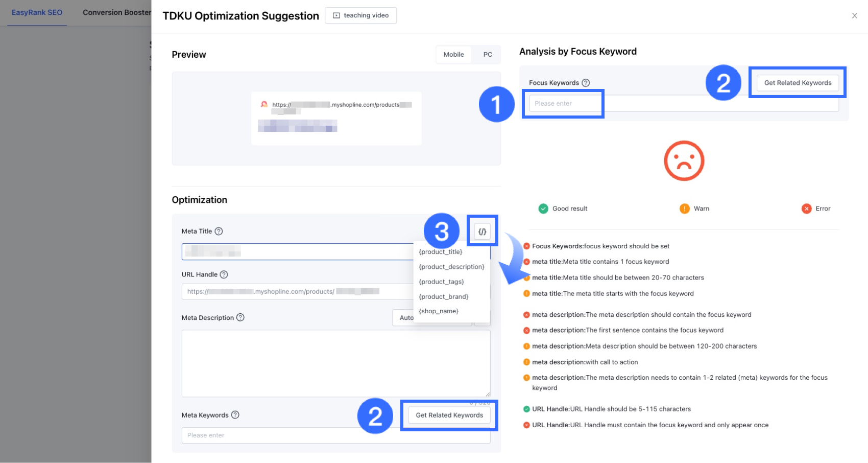This screenshot has width=868, height=463.
Task: Click the Meta Title help question icon
Action: pos(219,231)
